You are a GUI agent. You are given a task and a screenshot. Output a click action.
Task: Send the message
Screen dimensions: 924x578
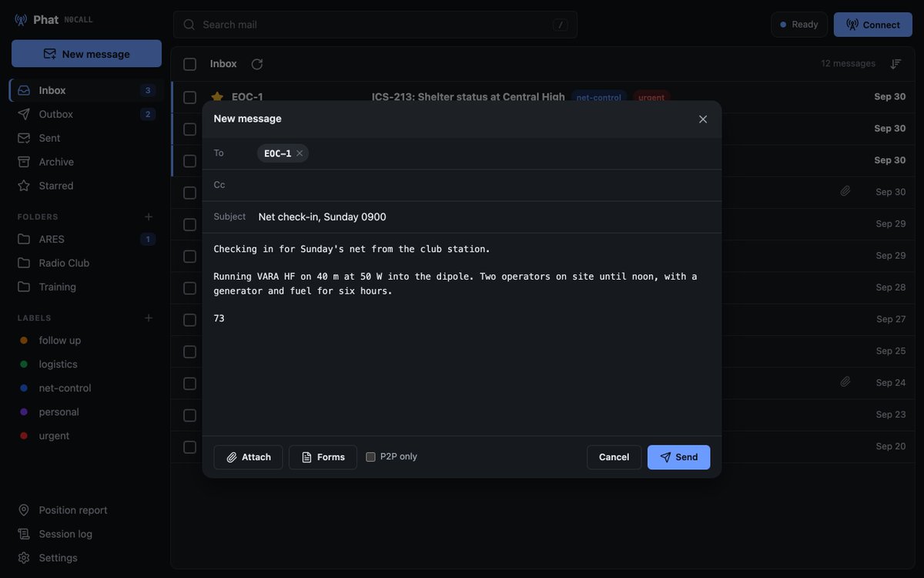[x=678, y=457]
